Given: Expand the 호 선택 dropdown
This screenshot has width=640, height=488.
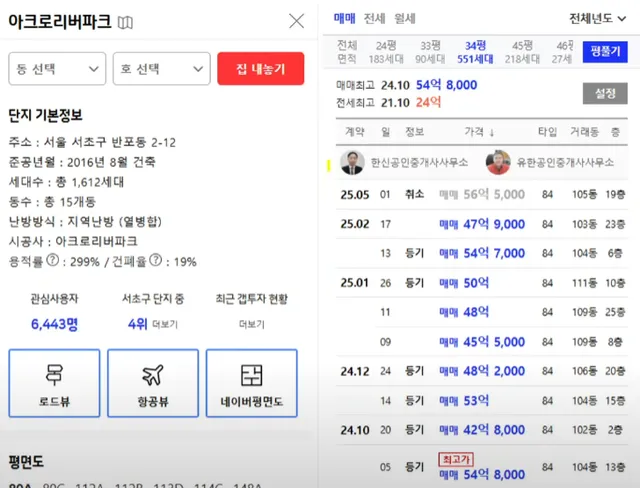Looking at the screenshot, I should click(x=161, y=68).
